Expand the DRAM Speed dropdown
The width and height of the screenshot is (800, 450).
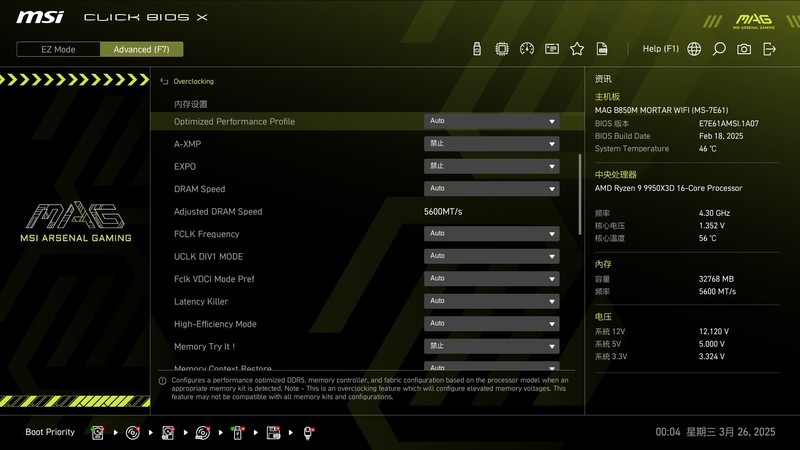click(491, 189)
